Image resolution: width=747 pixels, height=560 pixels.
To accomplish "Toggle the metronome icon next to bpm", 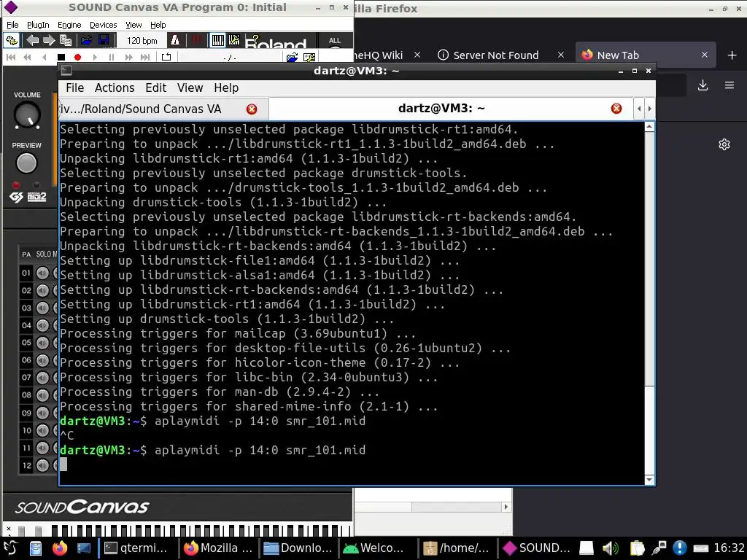I will coord(175,41).
